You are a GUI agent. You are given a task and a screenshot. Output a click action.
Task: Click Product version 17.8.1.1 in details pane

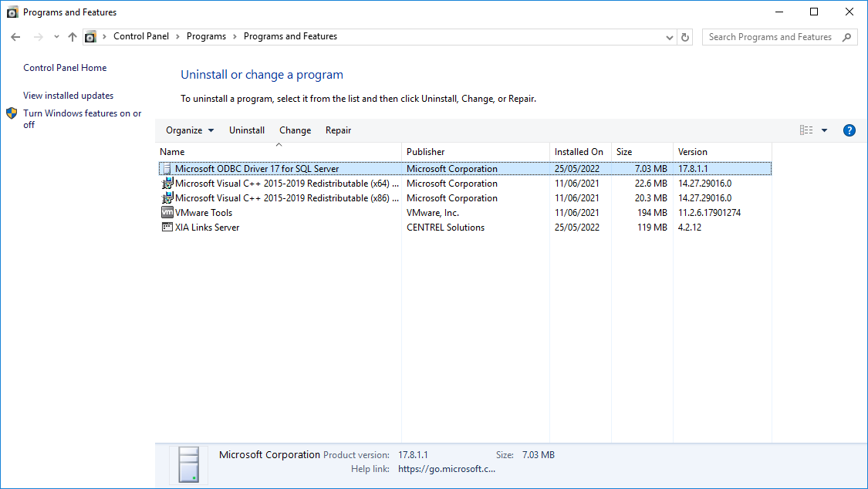click(x=413, y=455)
